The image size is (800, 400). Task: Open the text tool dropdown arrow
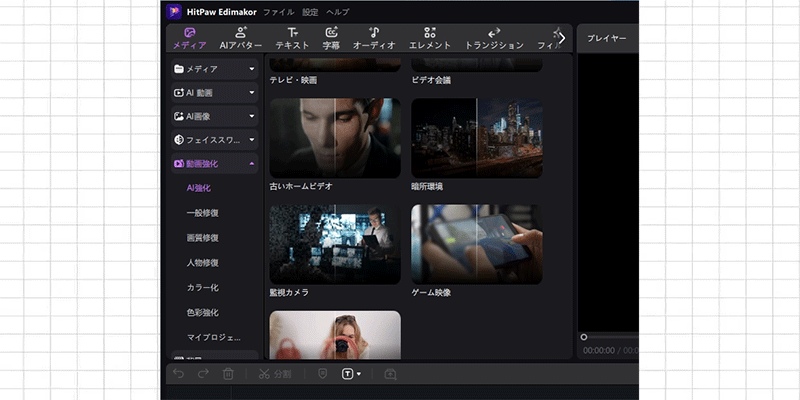point(359,374)
